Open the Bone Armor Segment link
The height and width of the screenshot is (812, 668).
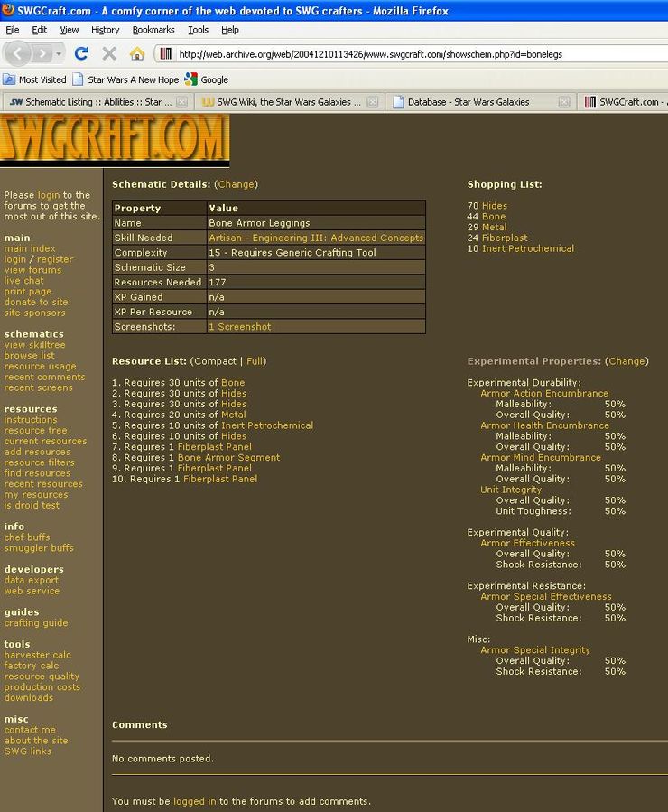[x=228, y=458]
